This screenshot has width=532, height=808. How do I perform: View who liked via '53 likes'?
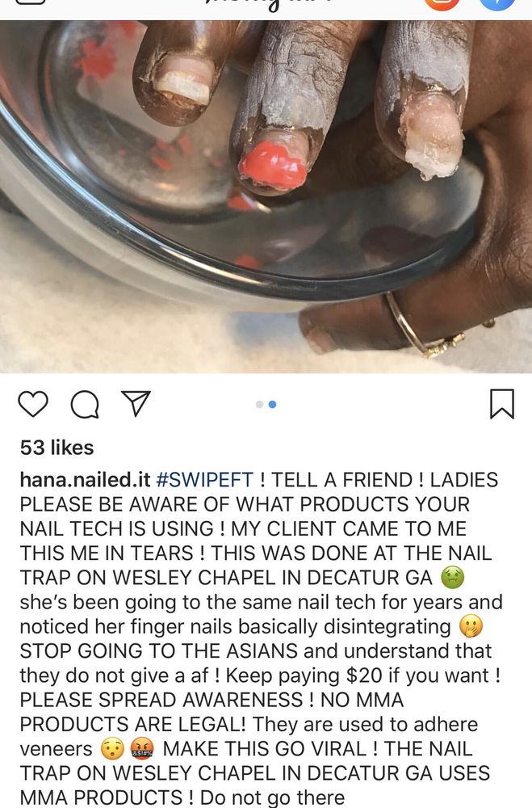point(57,448)
